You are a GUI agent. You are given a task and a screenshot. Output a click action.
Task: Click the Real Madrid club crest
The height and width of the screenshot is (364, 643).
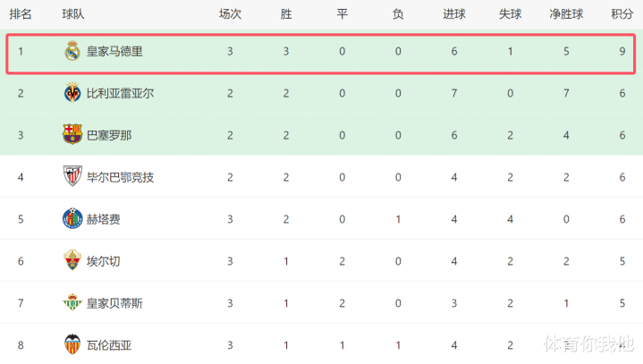click(72, 51)
